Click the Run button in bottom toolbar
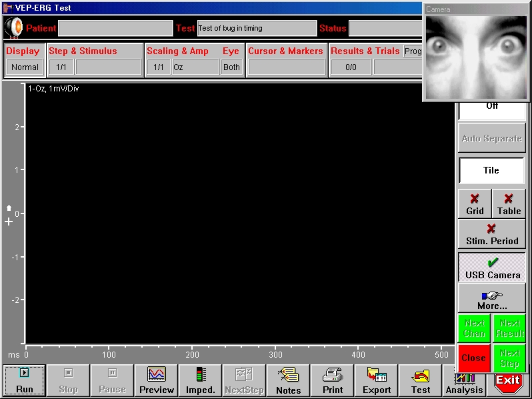The image size is (532, 399). [x=25, y=380]
